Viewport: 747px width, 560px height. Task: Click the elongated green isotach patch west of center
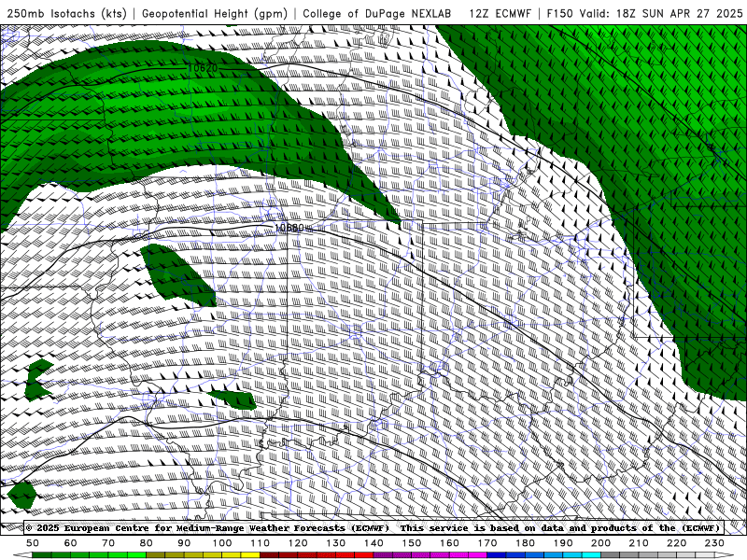[178, 275]
